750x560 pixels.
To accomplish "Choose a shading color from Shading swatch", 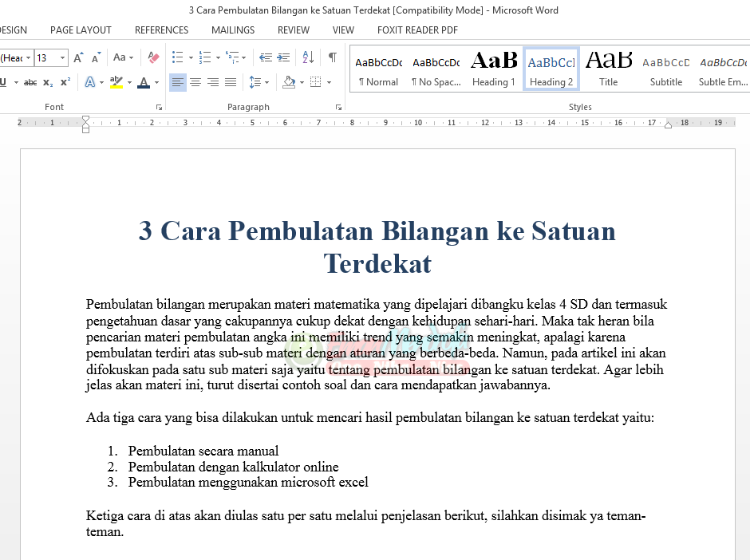I will coord(288,82).
